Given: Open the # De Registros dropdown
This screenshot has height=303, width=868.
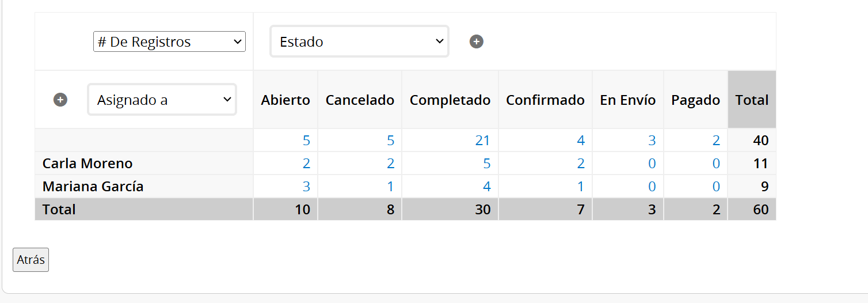Looking at the screenshot, I should tap(169, 41).
